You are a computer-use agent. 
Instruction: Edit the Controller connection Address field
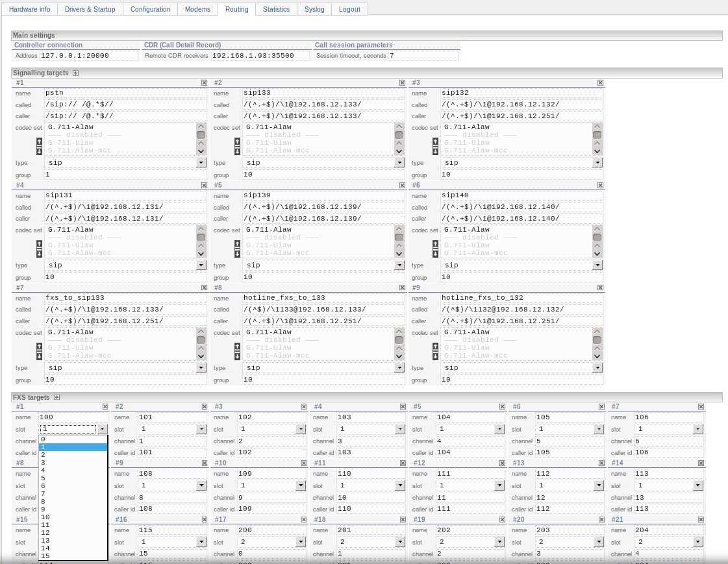[x=89, y=56]
